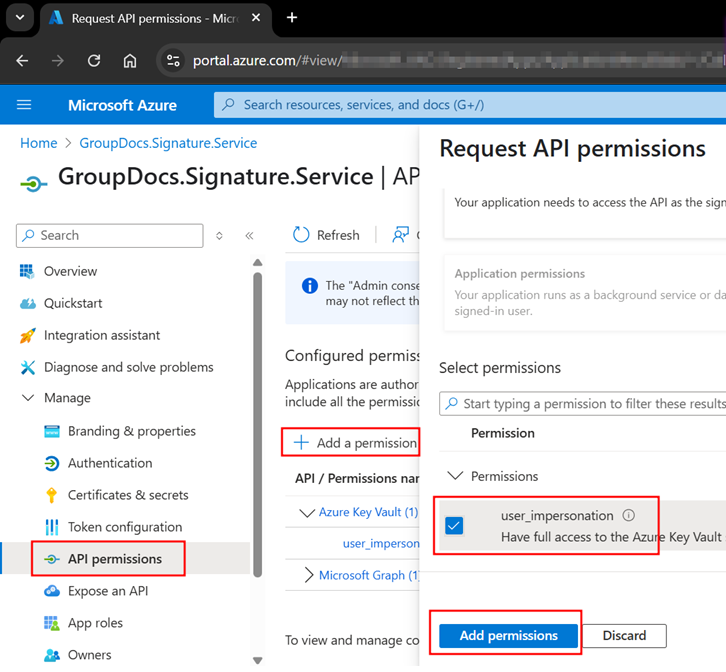726x672 pixels.
Task: Click the Add permissions button
Action: (x=508, y=636)
